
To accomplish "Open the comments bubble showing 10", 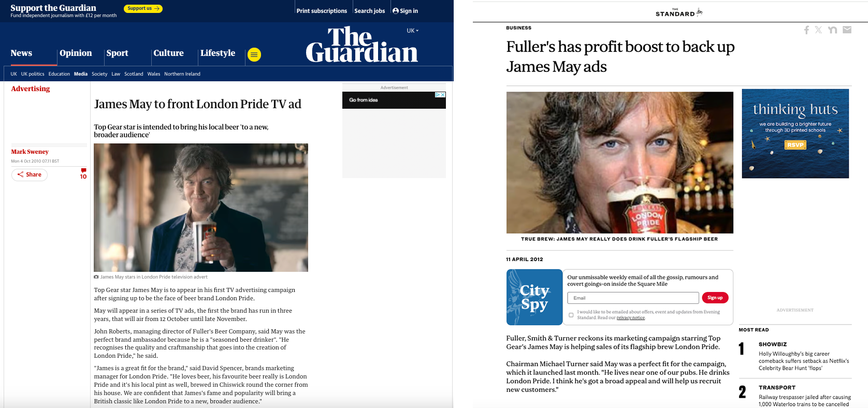I will 83,173.
